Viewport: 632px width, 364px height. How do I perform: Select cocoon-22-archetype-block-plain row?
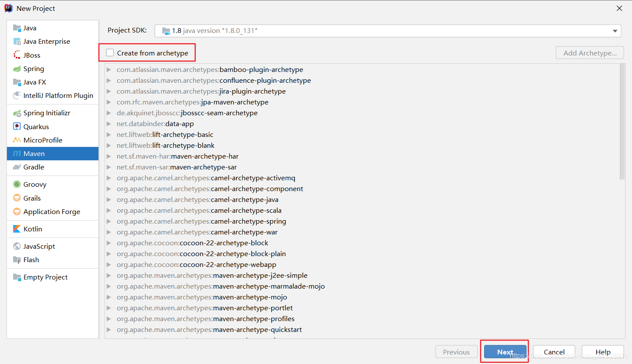[363, 254]
